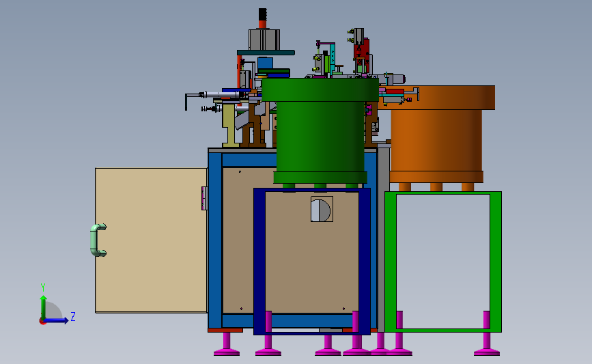
Task: Select the blue cabinet frame left post
Action: coord(215,240)
